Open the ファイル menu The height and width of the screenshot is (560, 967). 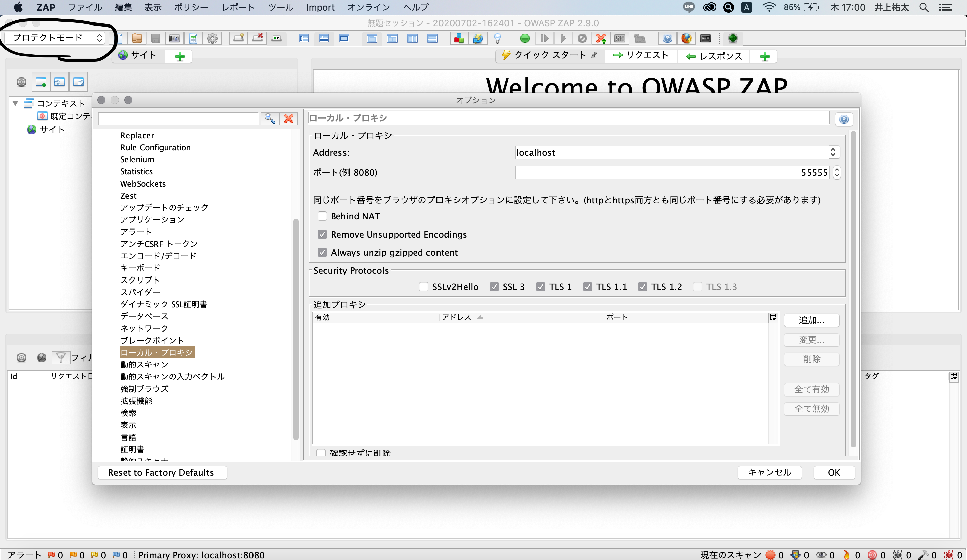tap(85, 7)
